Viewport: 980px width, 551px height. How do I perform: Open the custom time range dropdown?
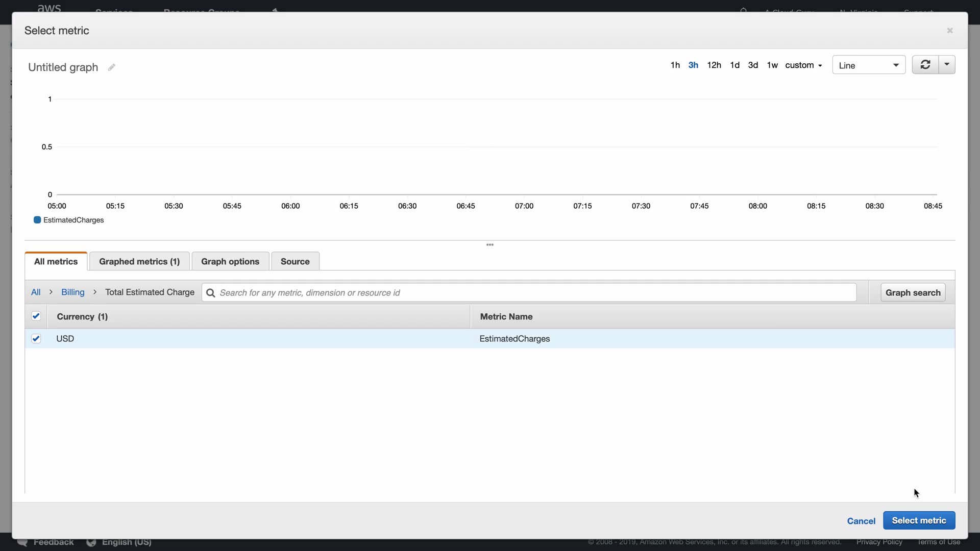tap(803, 65)
